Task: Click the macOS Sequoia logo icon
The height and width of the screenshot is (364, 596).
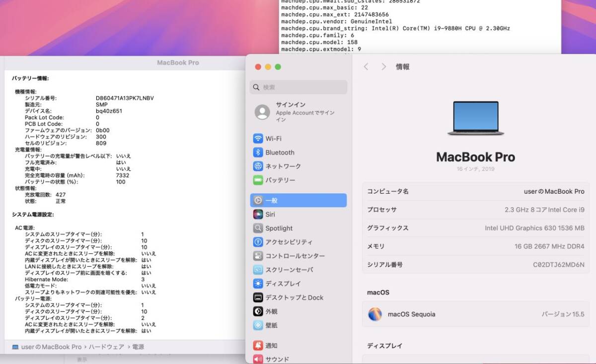Action: pyautogui.click(x=375, y=314)
